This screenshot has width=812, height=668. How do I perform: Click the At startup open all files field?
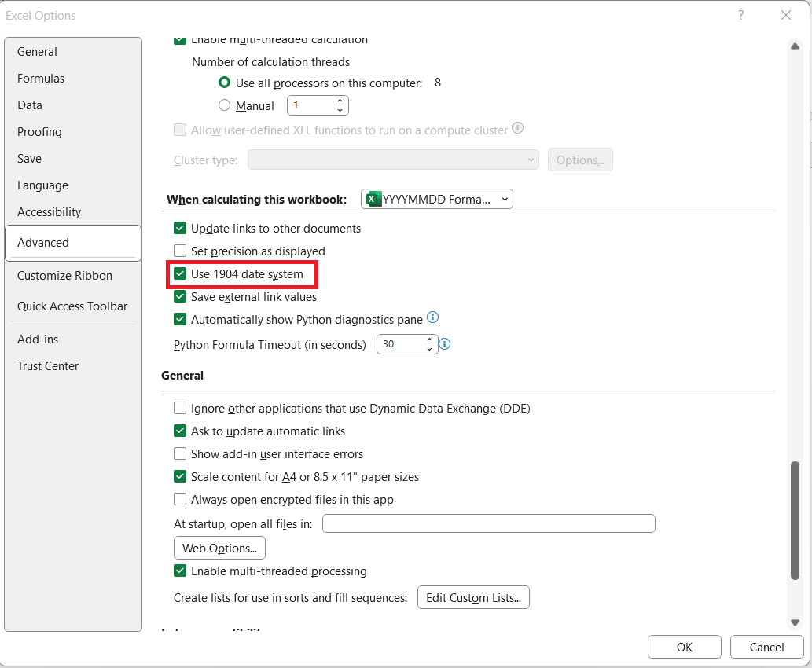point(489,523)
